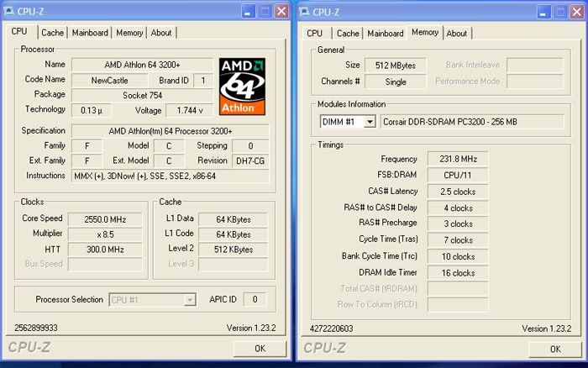Click the L1 Data value 64 KBytes

coord(234,219)
